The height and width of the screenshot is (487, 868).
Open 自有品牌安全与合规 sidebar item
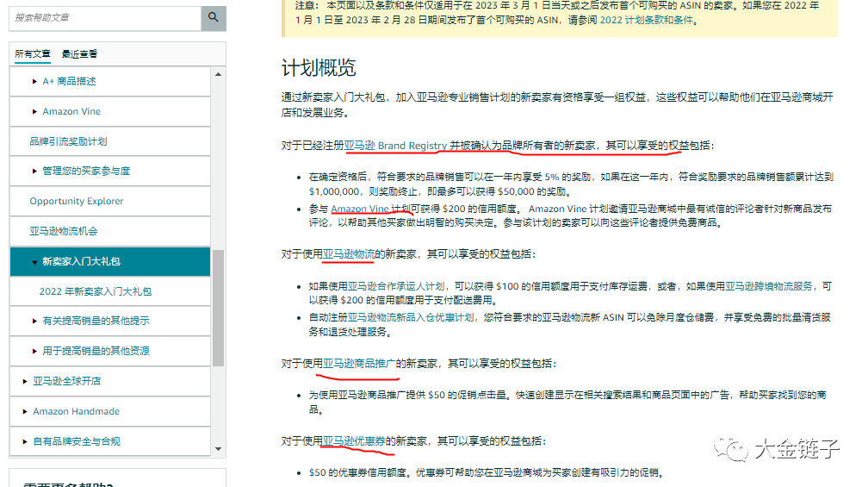[77, 441]
